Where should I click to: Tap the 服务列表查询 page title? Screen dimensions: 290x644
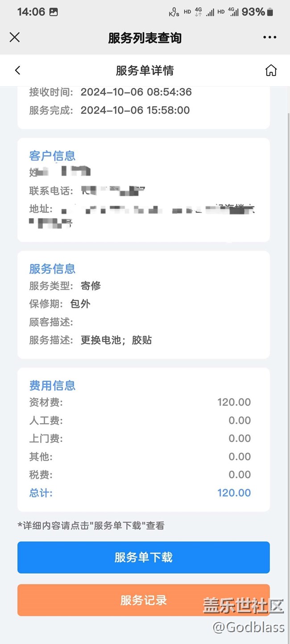[145, 38]
